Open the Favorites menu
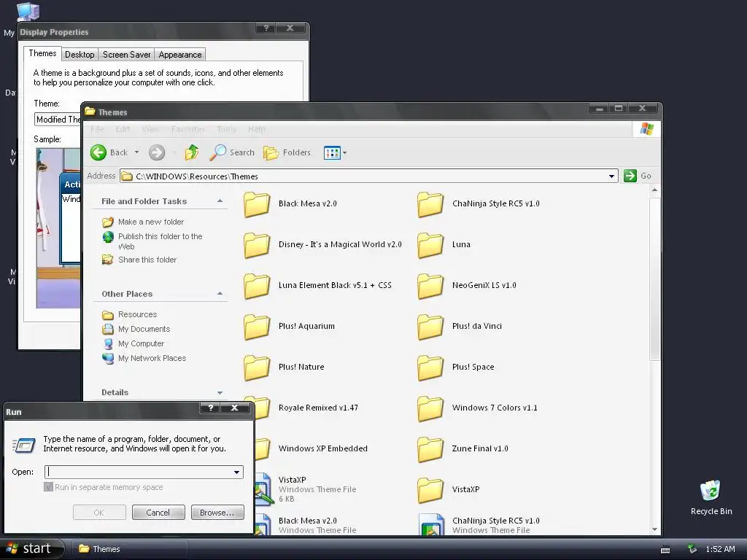The width and height of the screenshot is (747, 560). click(187, 129)
